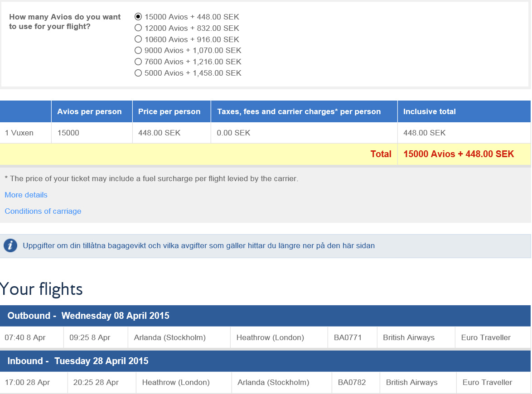Click outbound flight number BA0771
The height and width of the screenshot is (394, 532).
coord(348,337)
